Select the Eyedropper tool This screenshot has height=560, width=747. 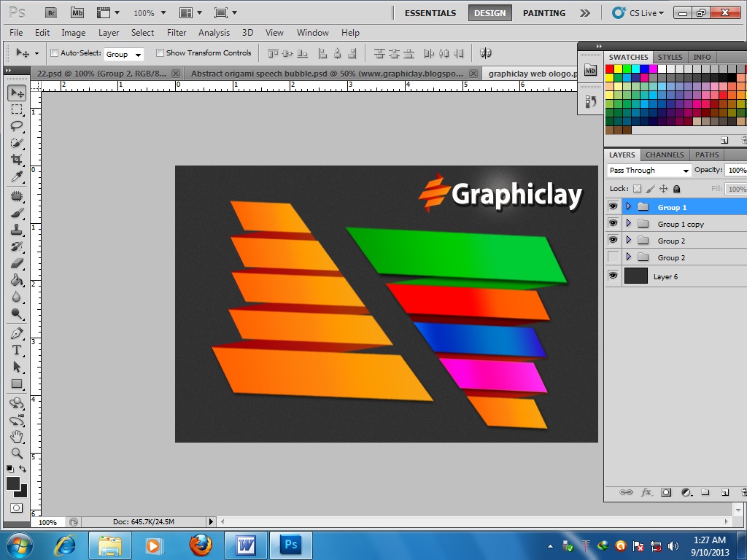click(x=17, y=176)
